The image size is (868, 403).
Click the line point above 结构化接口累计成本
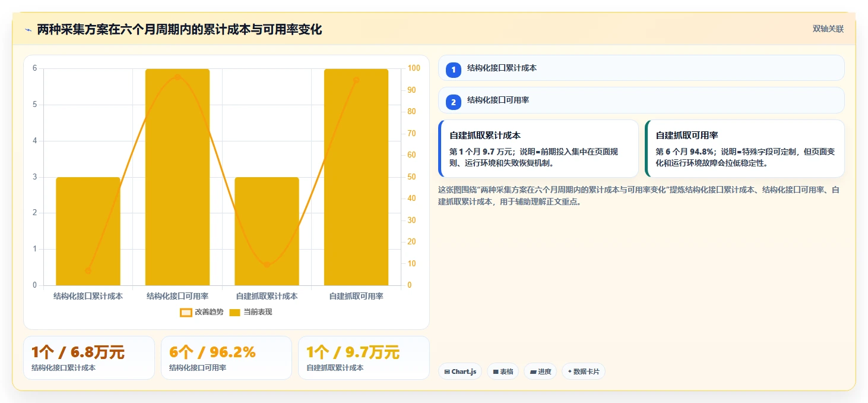coord(88,270)
